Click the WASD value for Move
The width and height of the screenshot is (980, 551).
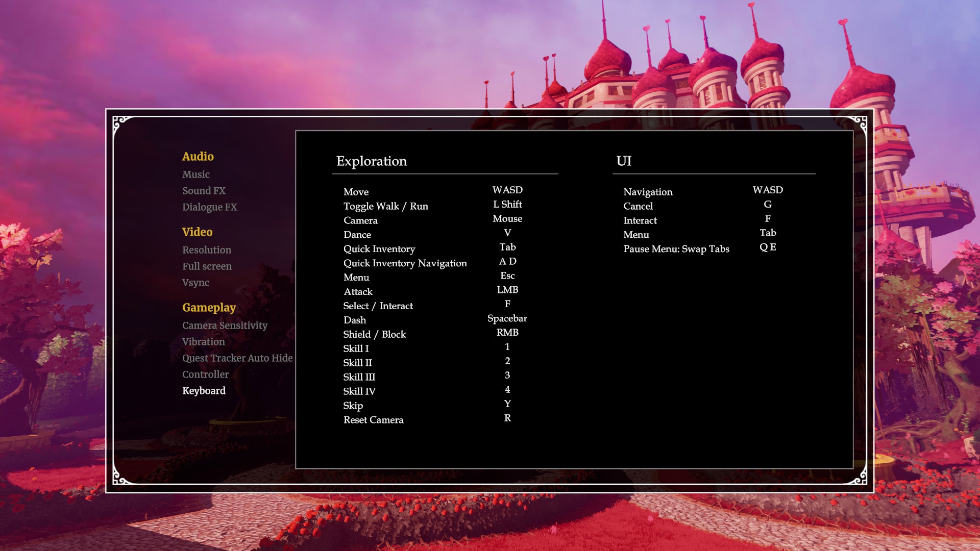tap(507, 190)
